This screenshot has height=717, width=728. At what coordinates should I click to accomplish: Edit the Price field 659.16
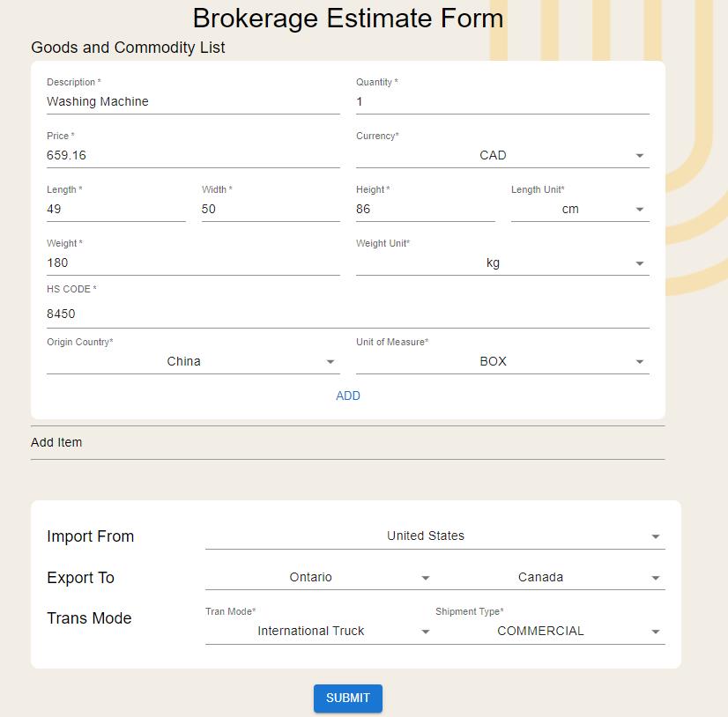point(193,155)
